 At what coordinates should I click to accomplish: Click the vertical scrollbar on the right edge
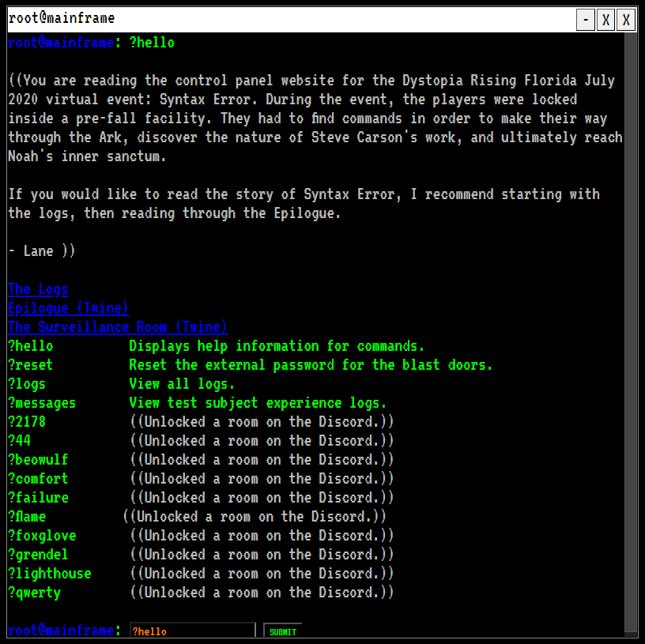point(630,333)
